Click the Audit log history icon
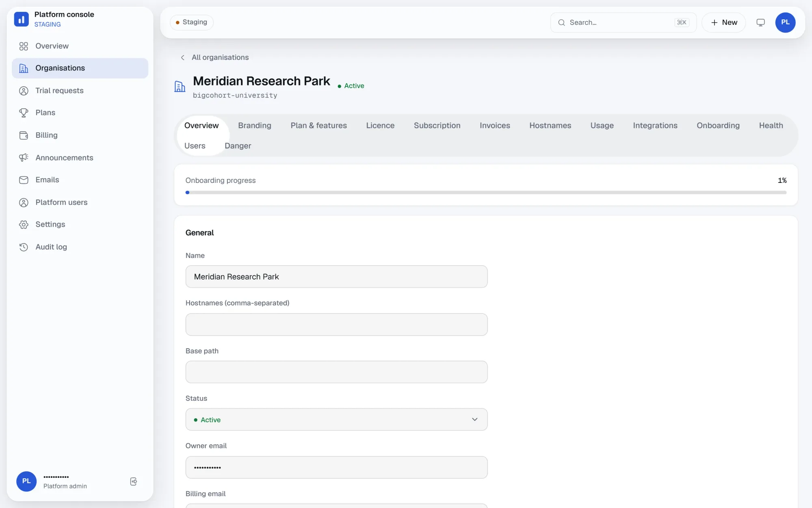This screenshot has width=812, height=508. coord(24,247)
